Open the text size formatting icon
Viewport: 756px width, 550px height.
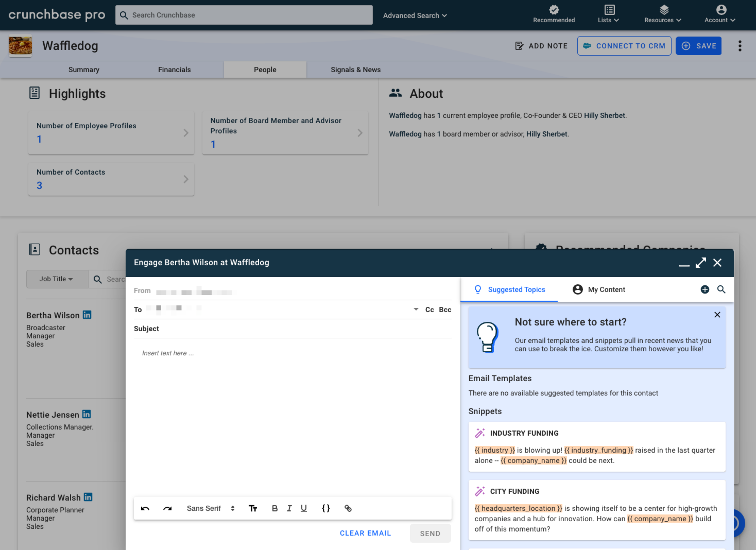253,508
